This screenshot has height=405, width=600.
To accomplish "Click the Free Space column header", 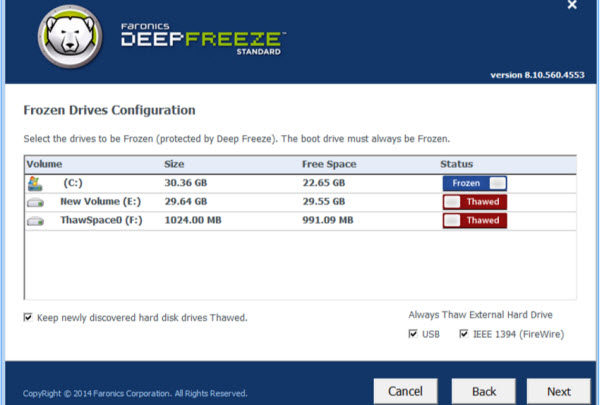I will (329, 164).
